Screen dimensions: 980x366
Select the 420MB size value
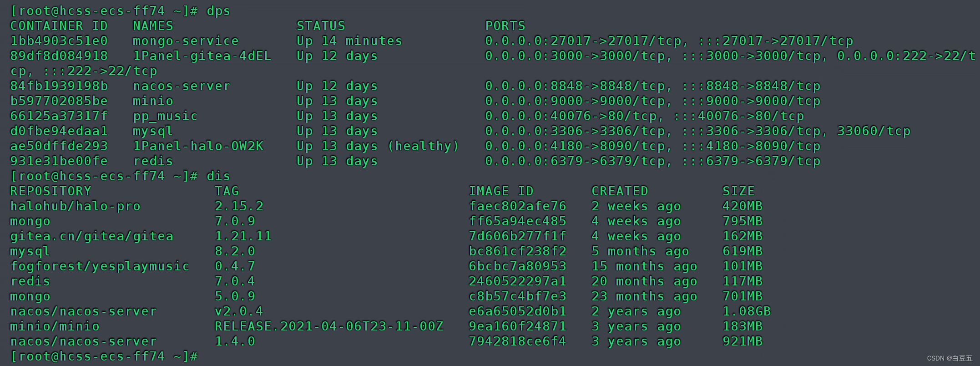[743, 206]
